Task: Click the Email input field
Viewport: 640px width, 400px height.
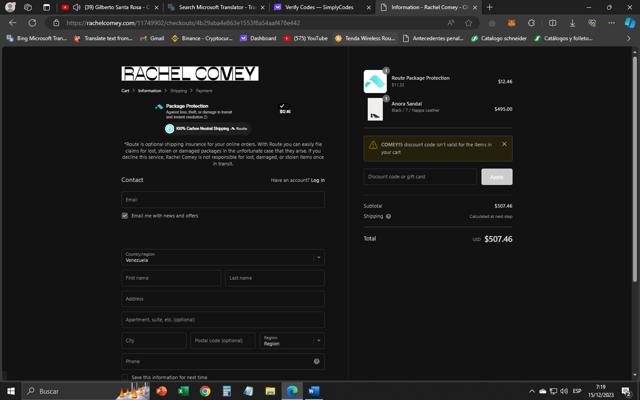Action: (x=223, y=200)
